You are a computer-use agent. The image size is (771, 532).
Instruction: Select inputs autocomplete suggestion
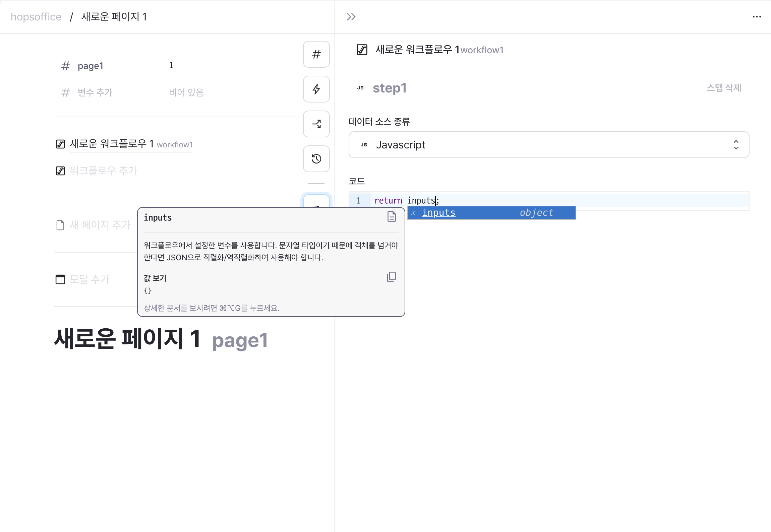(492, 212)
